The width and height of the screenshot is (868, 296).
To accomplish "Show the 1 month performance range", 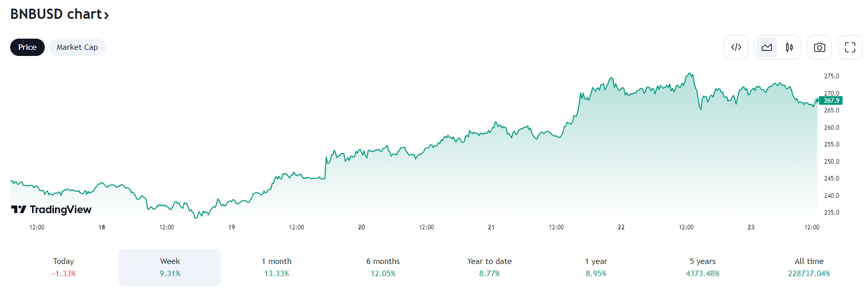I will (x=276, y=267).
